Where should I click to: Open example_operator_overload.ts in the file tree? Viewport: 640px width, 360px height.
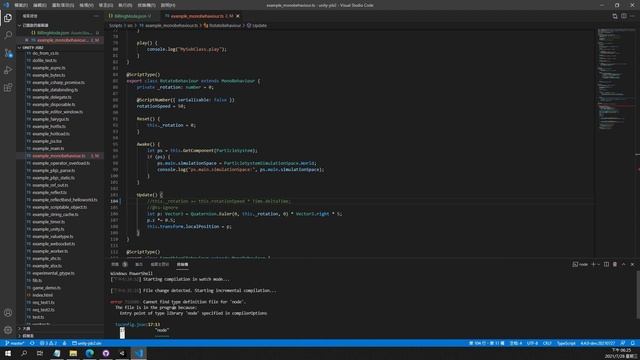[x=61, y=163]
